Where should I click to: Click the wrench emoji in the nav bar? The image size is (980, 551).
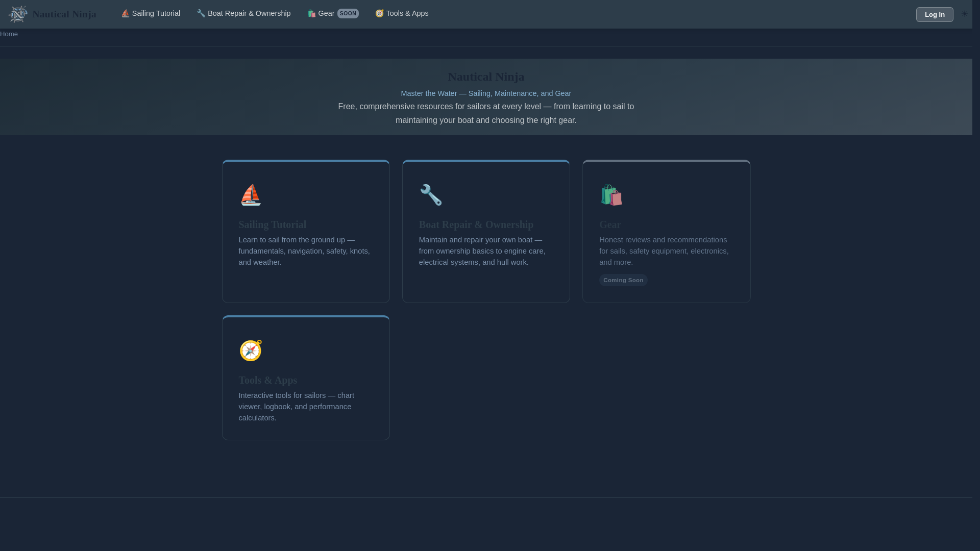[201, 14]
